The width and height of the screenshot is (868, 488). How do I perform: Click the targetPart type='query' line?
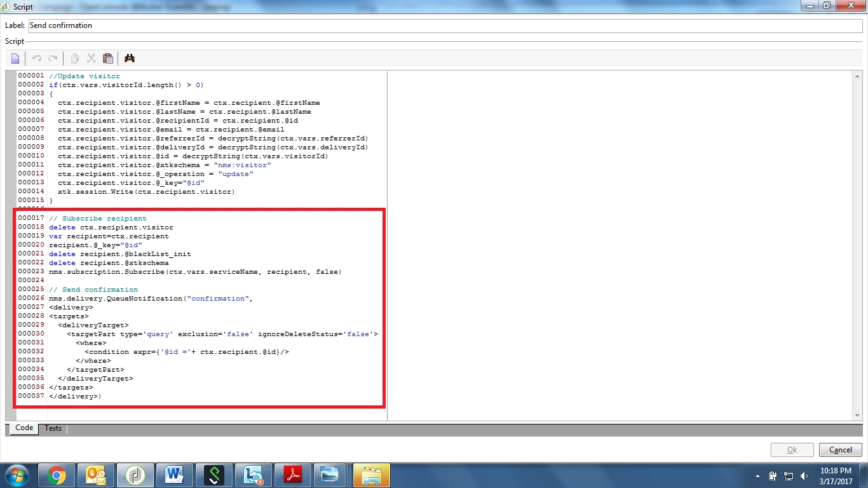coord(222,334)
